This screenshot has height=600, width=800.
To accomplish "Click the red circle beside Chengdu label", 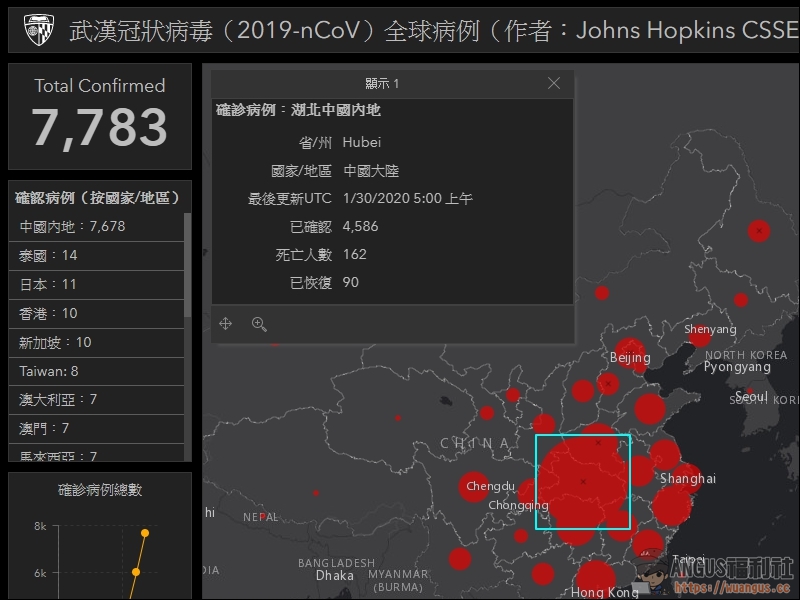I will pos(474,486).
